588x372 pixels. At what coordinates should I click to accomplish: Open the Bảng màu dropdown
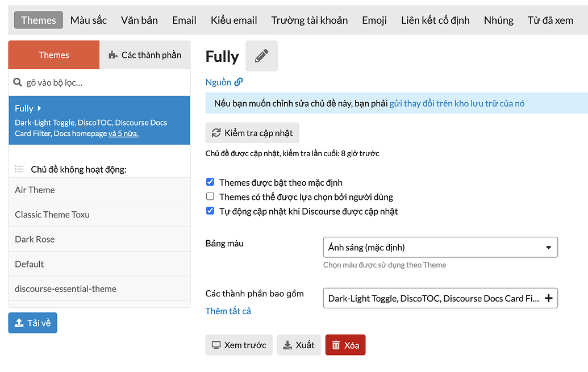click(440, 248)
